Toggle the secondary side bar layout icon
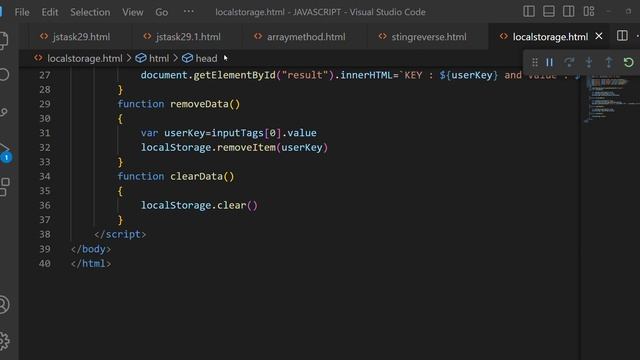The height and width of the screenshot is (360, 640). click(x=569, y=11)
